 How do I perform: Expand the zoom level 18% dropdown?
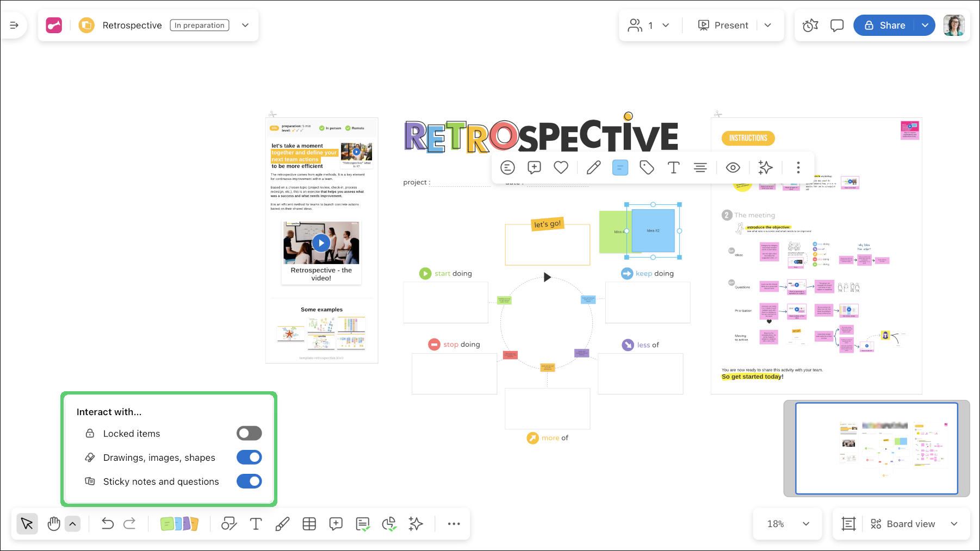point(805,524)
